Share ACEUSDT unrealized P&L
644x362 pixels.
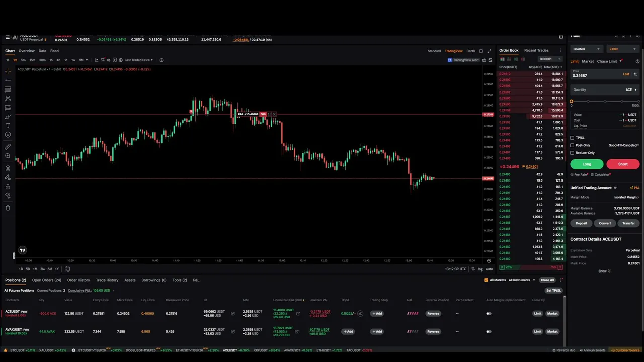coord(298,313)
